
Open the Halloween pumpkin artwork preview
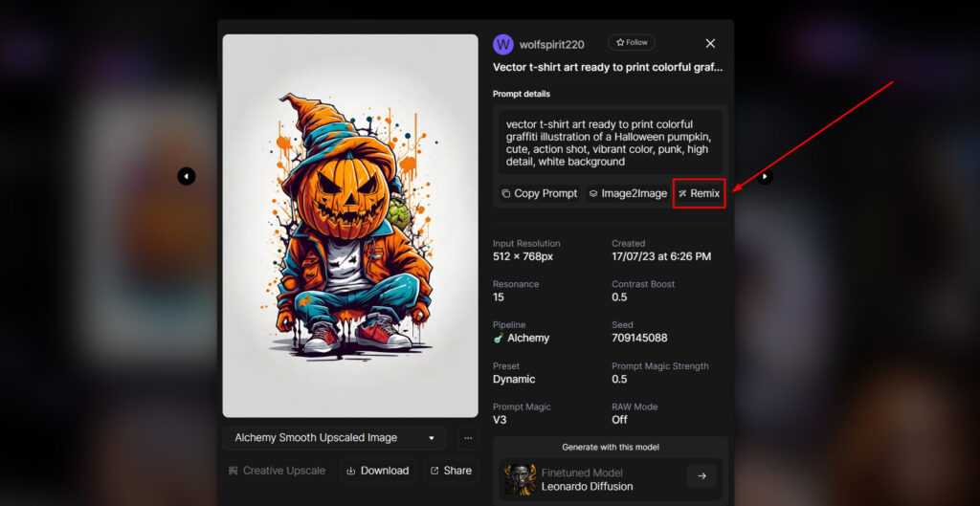pos(350,226)
